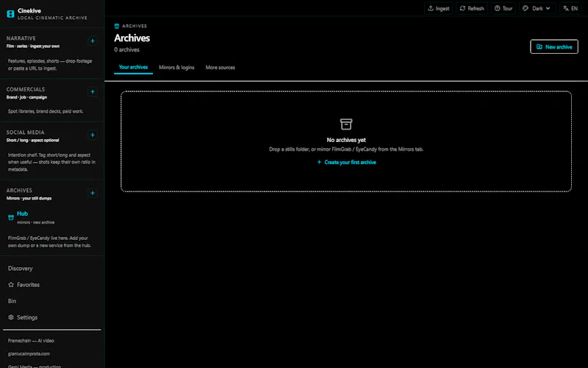588x368 pixels.
Task: Open gianlucaimprota.com link
Action: pos(29,354)
